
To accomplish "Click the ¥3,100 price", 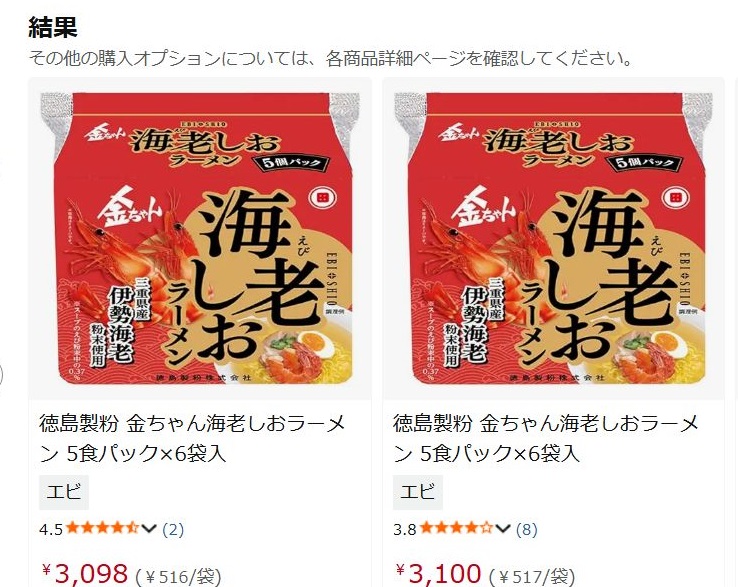I will tap(438, 574).
